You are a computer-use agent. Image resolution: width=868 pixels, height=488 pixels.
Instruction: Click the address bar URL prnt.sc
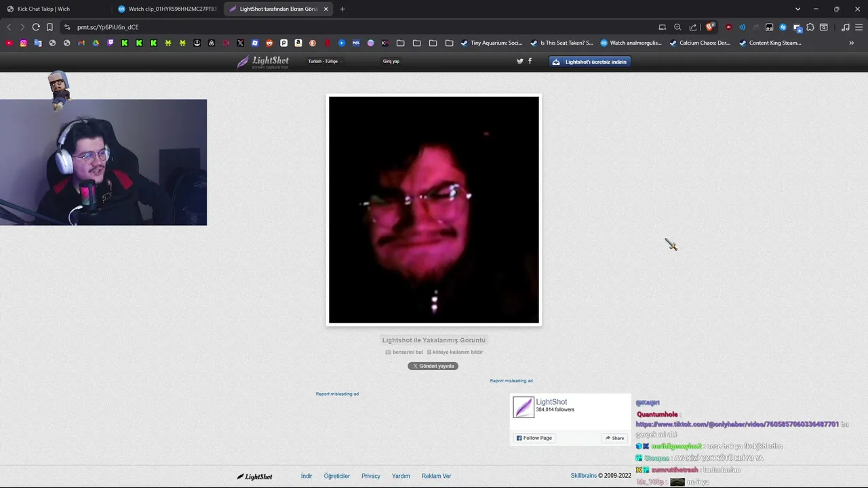coord(108,27)
